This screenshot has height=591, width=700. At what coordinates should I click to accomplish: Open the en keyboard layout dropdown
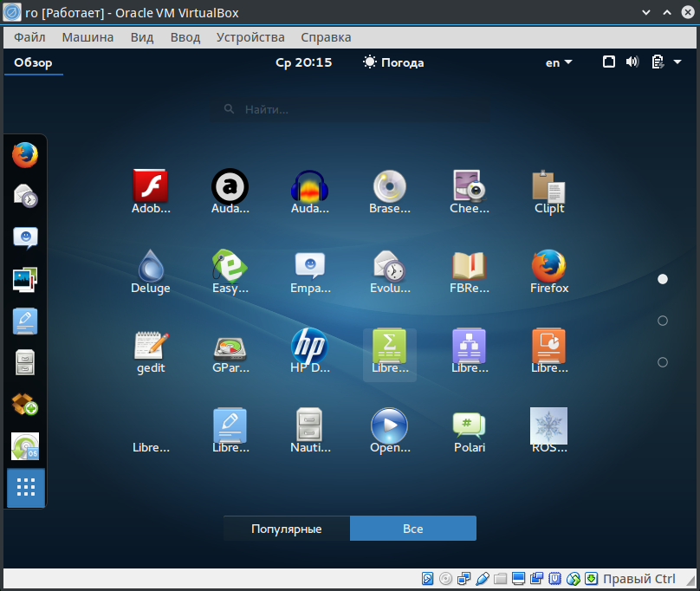[x=559, y=62]
